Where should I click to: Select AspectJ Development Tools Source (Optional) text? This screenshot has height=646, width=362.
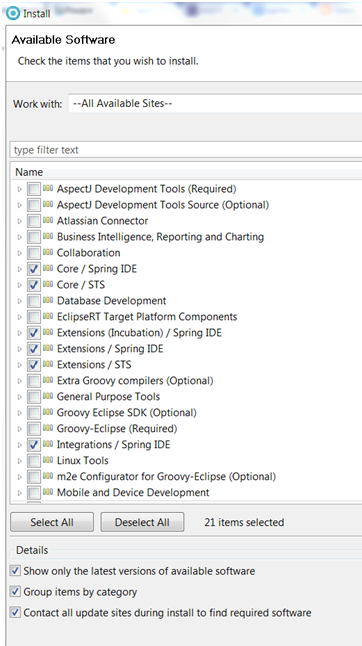[x=163, y=205]
